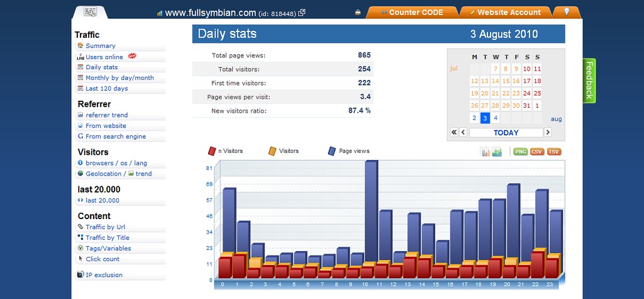The height and width of the screenshot is (299, 644).
Task: Export data as CSV
Action: (x=537, y=152)
